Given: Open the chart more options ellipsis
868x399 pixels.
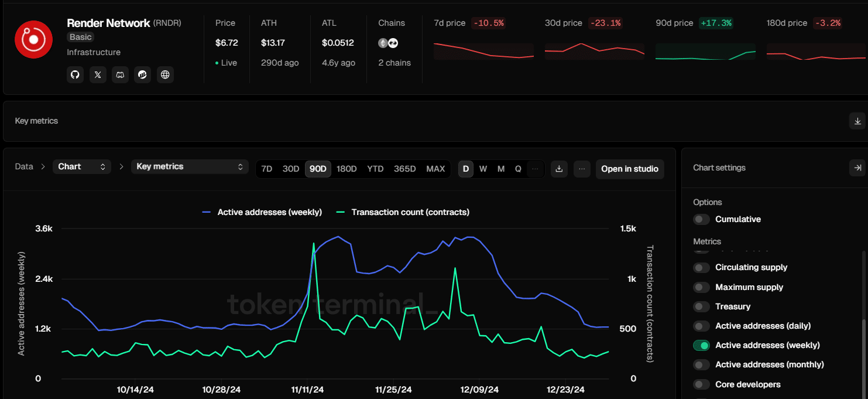Looking at the screenshot, I should coord(582,169).
